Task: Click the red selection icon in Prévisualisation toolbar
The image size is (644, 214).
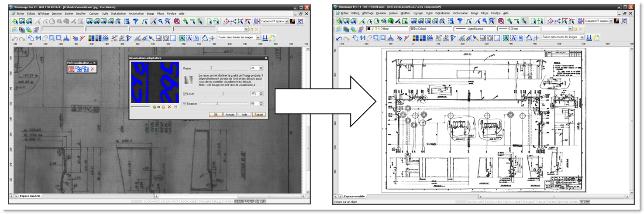Action: click(x=71, y=69)
